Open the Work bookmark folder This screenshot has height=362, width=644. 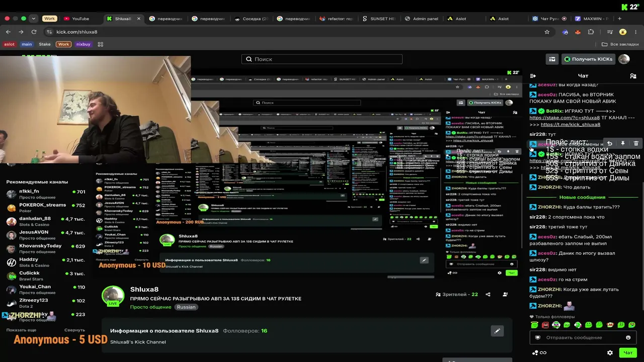tap(63, 44)
